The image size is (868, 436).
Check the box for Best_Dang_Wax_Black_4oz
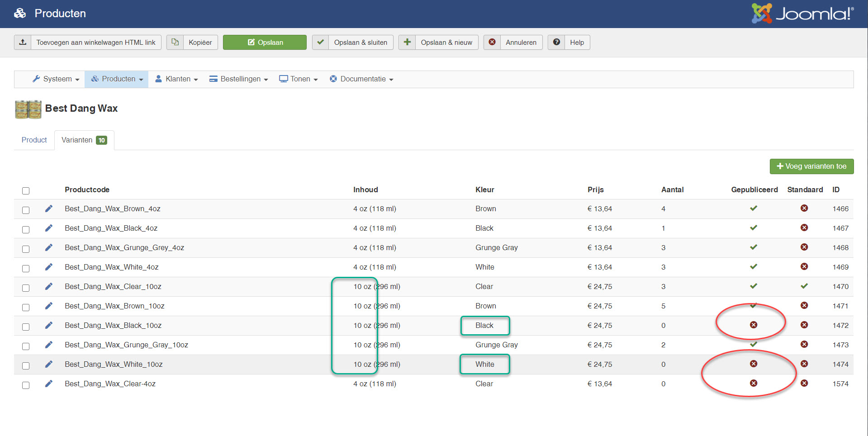pyautogui.click(x=26, y=229)
